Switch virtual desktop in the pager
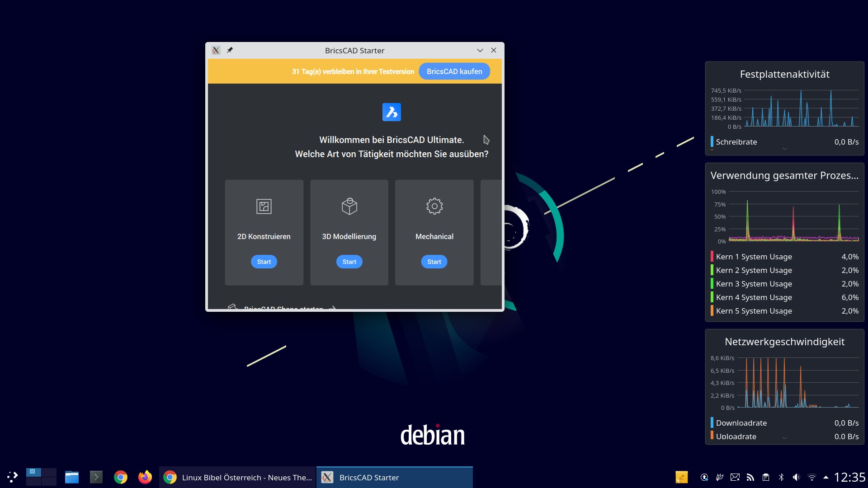The height and width of the screenshot is (488, 868). click(x=49, y=473)
